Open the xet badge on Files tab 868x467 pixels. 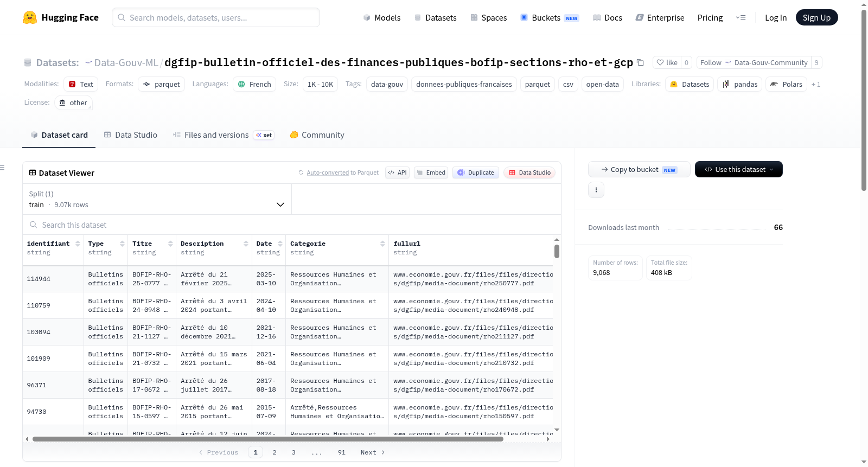point(264,135)
